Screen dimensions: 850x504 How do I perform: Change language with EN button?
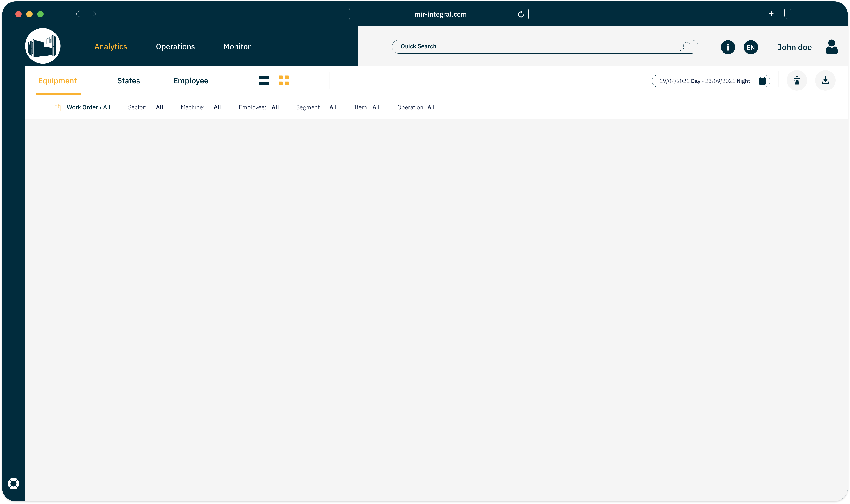tap(751, 47)
